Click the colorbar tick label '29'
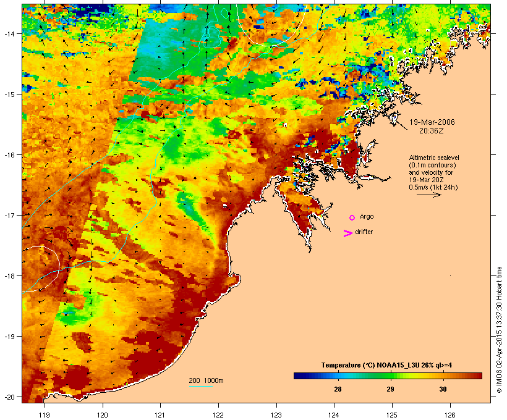The width and height of the screenshot is (507, 420). pos(390,389)
